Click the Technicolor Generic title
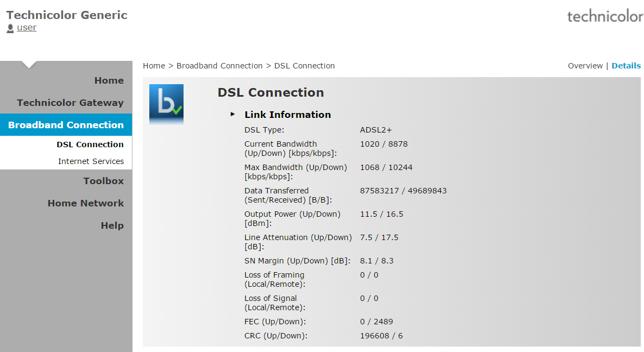Screen dimensions: 644x352 67,15
